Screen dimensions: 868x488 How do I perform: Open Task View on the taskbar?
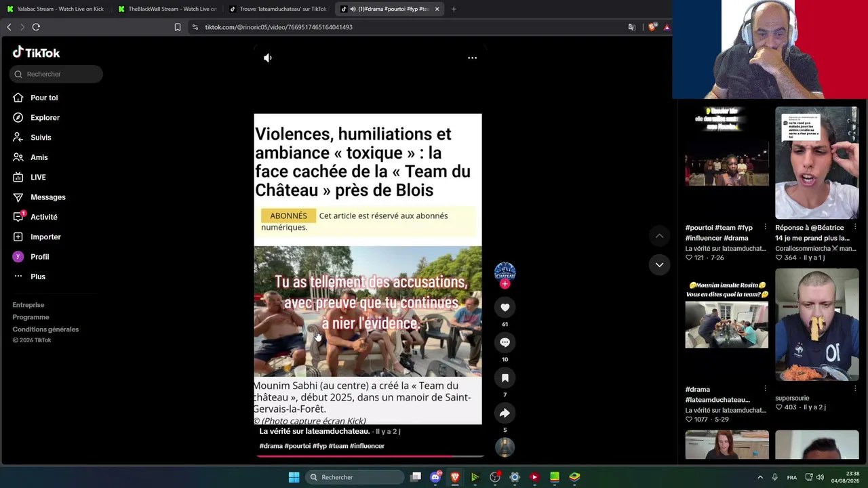tap(416, 477)
